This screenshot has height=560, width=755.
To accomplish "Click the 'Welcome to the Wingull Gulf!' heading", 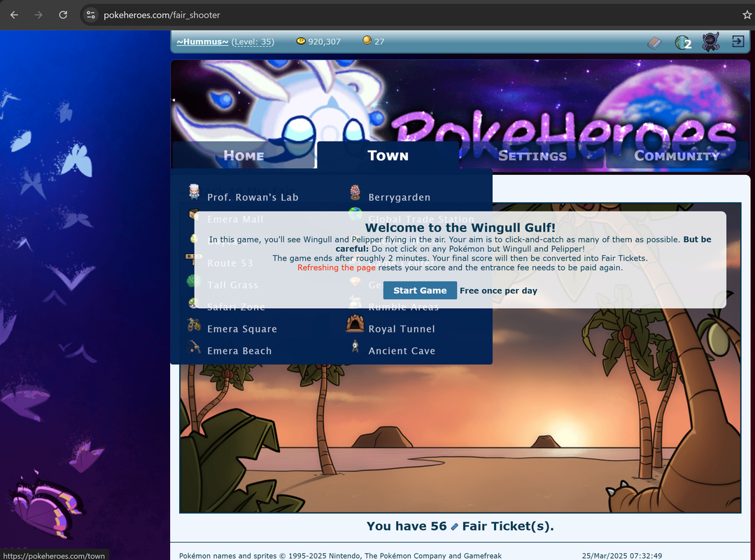I will tap(460, 227).
